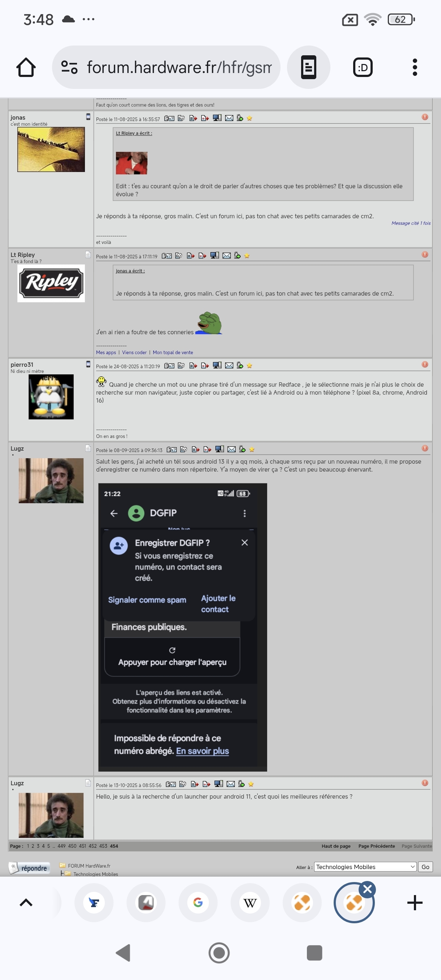Open the DGFIP SMS screenshot in Lugz's post
This screenshot has height=980, width=441.
[183, 627]
